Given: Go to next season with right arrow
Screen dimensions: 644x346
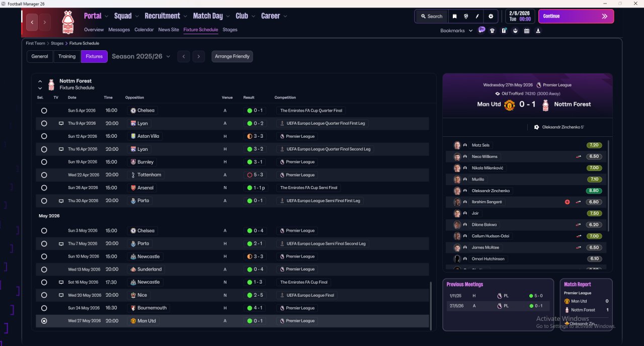Looking at the screenshot, I should (x=199, y=57).
